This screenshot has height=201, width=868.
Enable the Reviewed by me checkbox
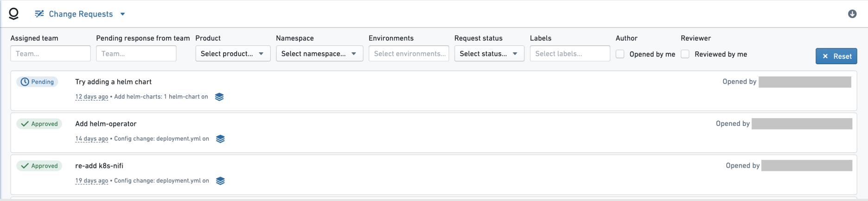pos(685,54)
